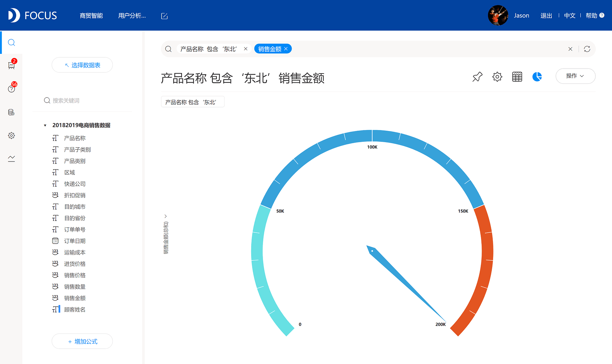Viewport: 612px width, 364px height.
Task: Open the 商贸智能 menu
Action: tap(91, 16)
